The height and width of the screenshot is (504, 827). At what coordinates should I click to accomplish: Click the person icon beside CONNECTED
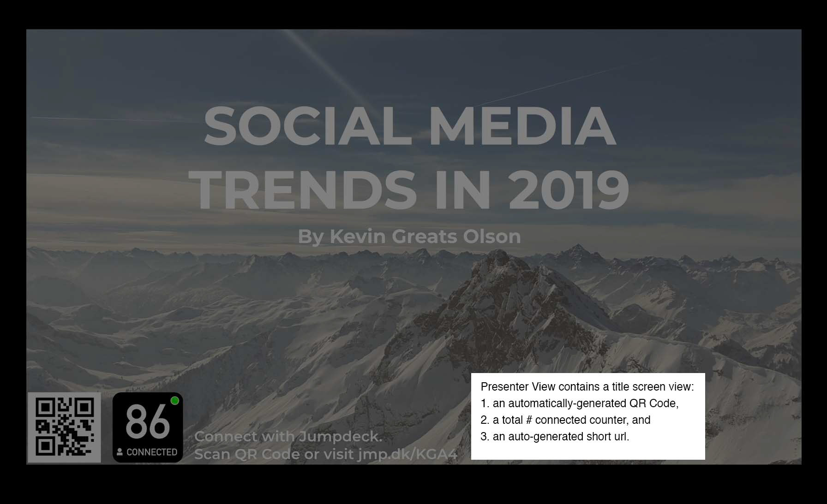pos(120,452)
